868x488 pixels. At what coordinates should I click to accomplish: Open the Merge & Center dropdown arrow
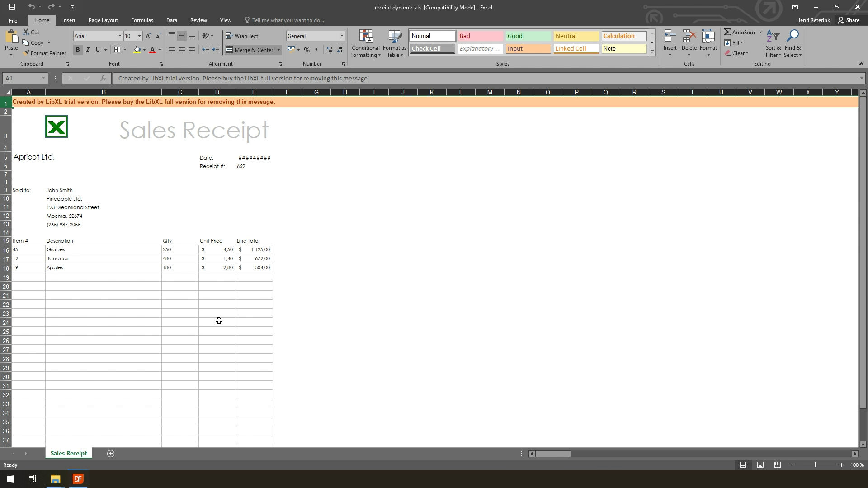click(279, 50)
